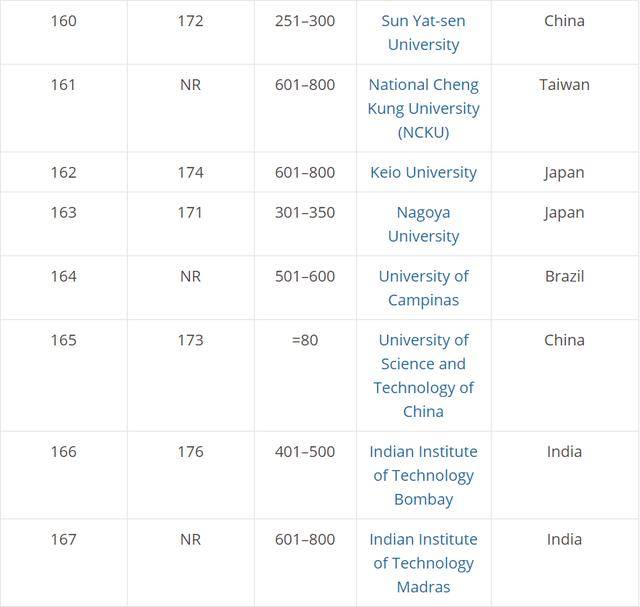Open Indian Institute of Technology Madras link
Image resolution: width=640 pixels, height=607 pixels.
pyautogui.click(x=423, y=563)
